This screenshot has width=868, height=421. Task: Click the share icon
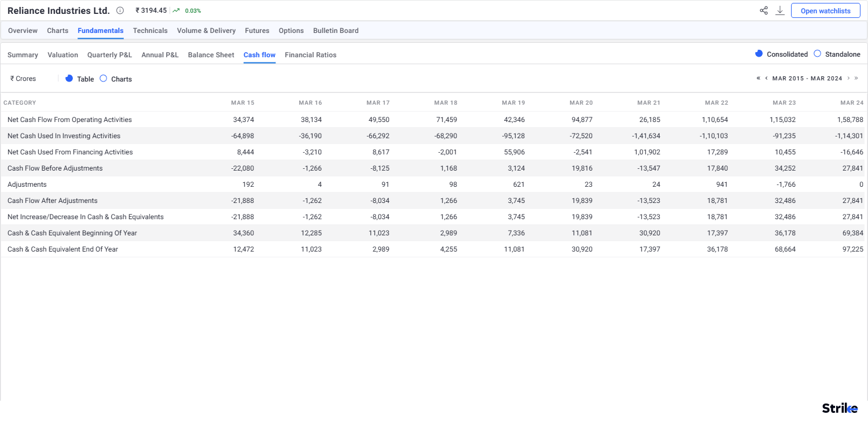coord(764,10)
